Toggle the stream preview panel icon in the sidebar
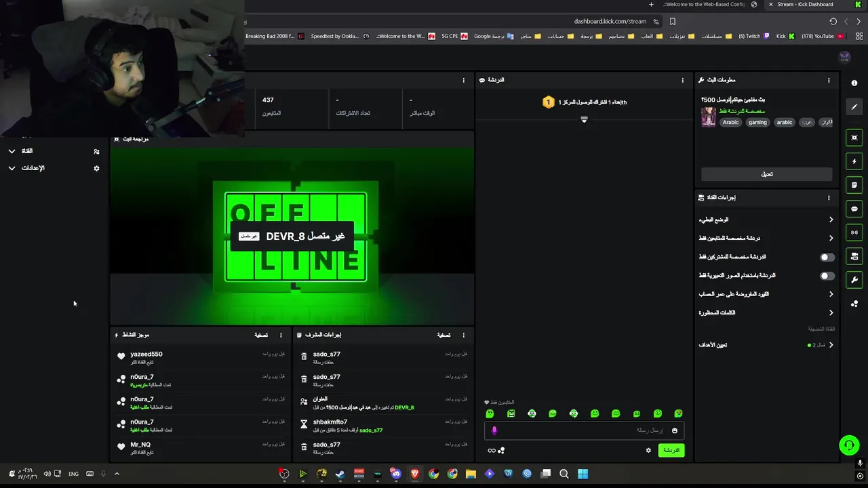Image resolution: width=868 pixels, height=488 pixels. (x=854, y=138)
